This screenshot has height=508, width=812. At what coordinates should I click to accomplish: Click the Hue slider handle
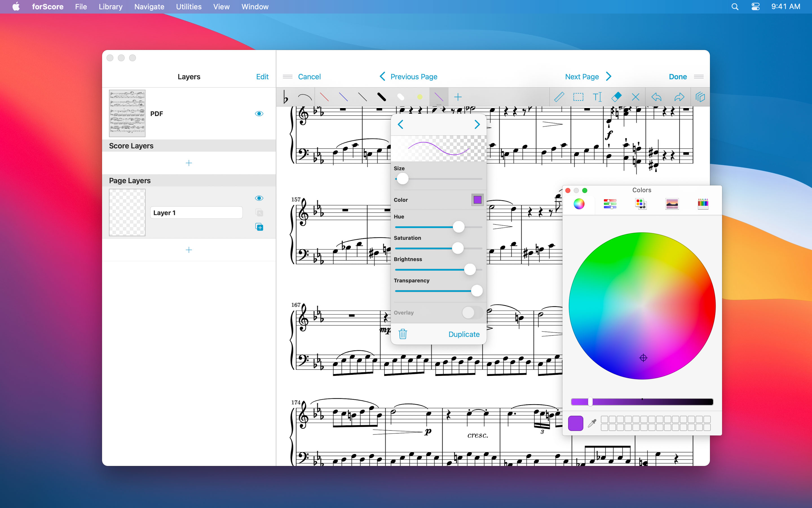point(458,227)
